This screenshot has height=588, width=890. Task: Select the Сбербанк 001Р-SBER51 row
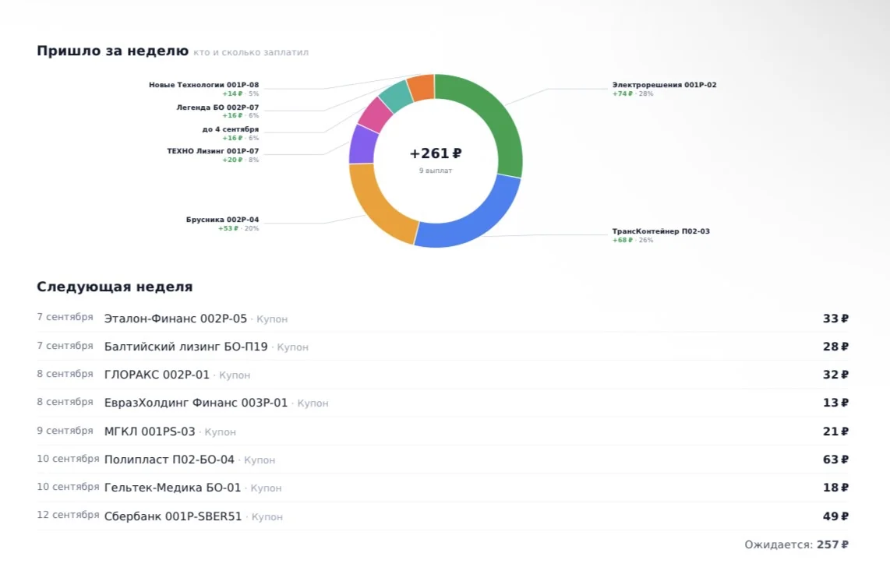click(443, 516)
